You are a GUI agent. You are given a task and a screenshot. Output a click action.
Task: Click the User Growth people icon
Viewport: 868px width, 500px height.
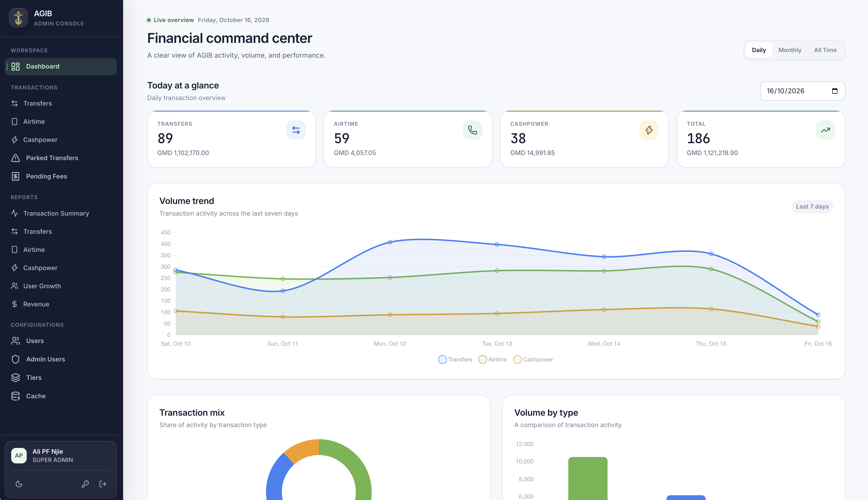tap(15, 286)
